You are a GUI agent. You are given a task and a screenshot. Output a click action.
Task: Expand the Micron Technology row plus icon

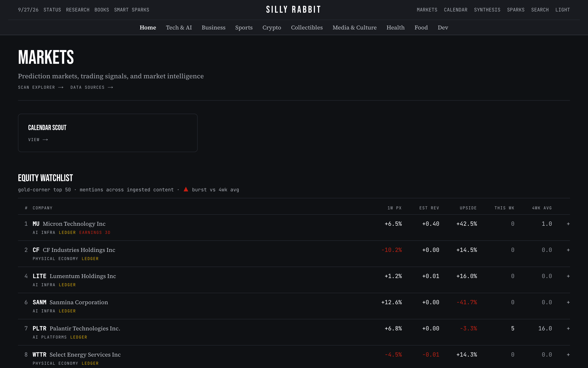point(568,224)
